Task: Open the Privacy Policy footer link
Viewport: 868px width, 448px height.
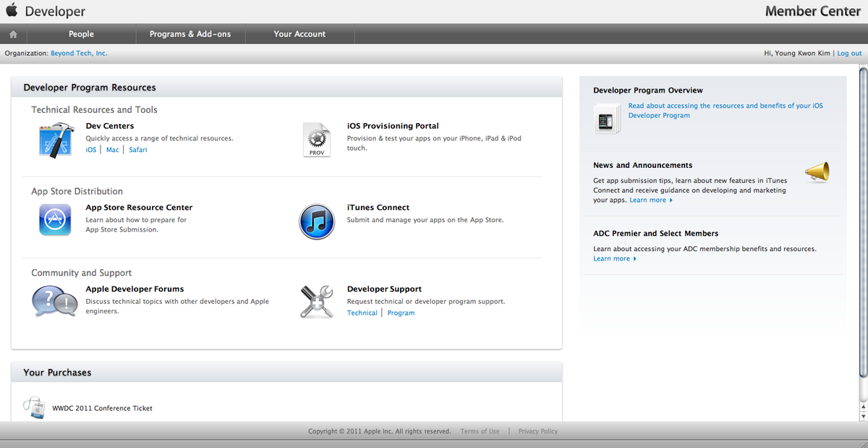Action: 538,431
